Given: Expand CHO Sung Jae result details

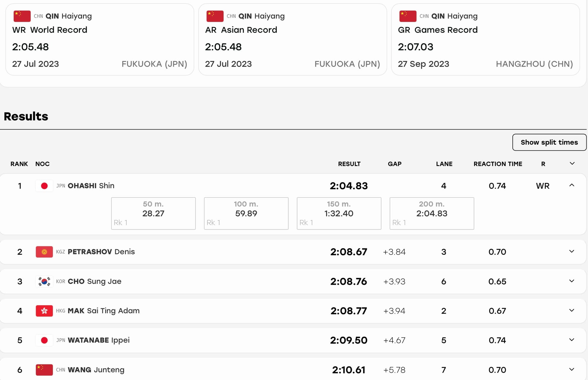Looking at the screenshot, I should [572, 281].
